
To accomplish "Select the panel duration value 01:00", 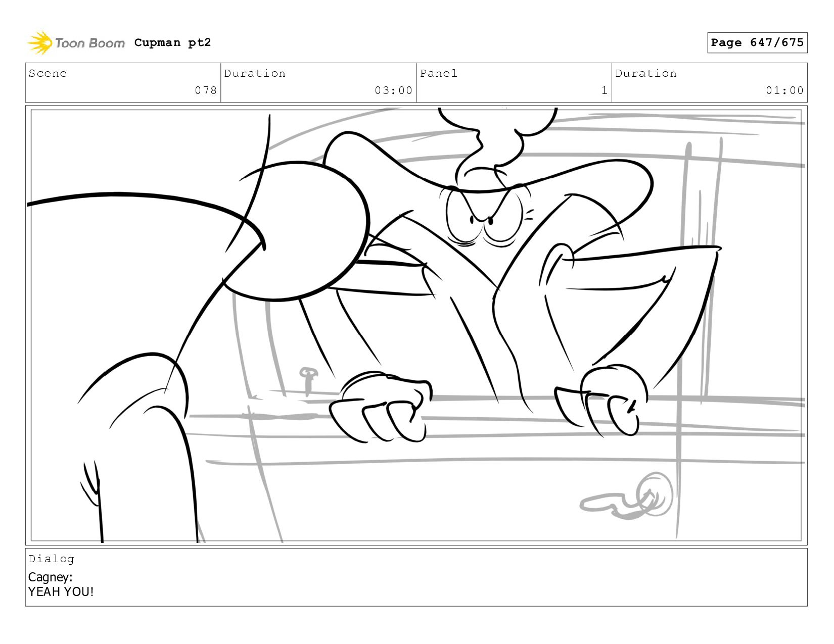I will 784,90.
